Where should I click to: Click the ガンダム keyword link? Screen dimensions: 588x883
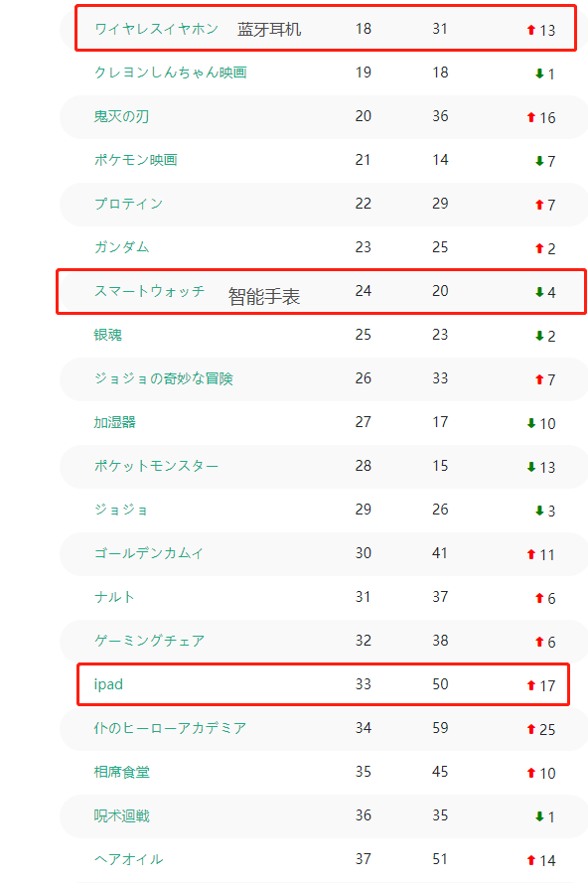(121, 247)
